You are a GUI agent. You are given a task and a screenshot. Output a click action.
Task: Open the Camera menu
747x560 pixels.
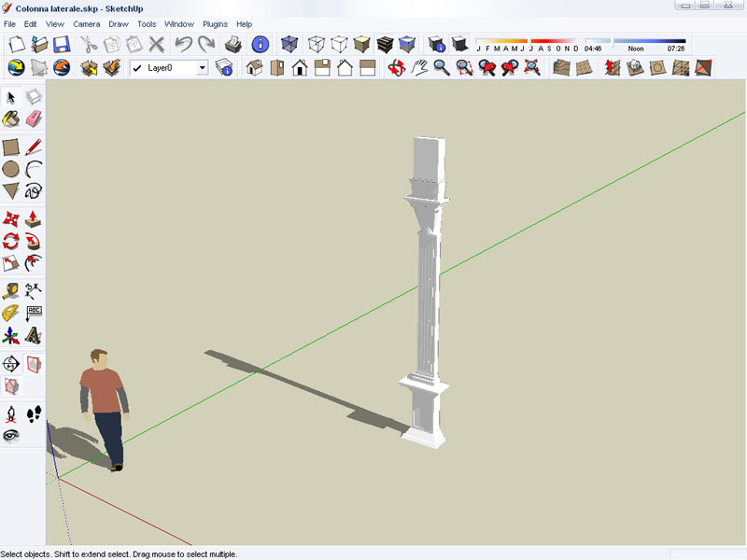click(x=87, y=23)
